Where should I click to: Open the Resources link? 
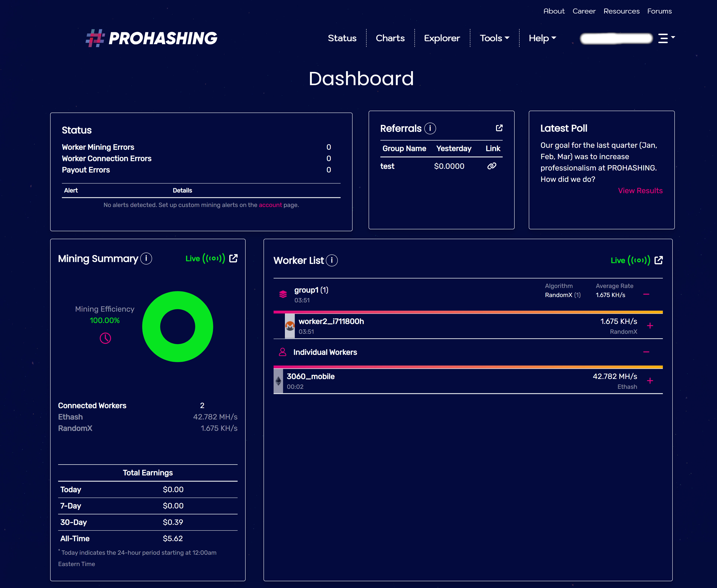[x=621, y=11]
